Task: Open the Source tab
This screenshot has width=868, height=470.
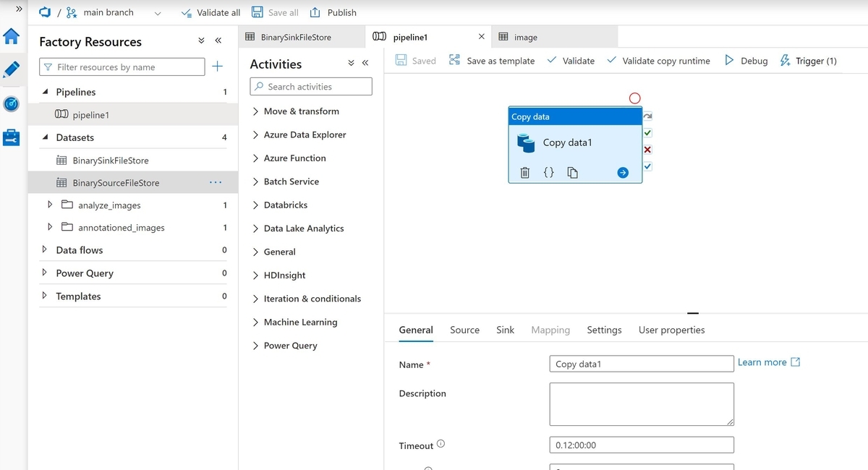Action: (x=464, y=330)
